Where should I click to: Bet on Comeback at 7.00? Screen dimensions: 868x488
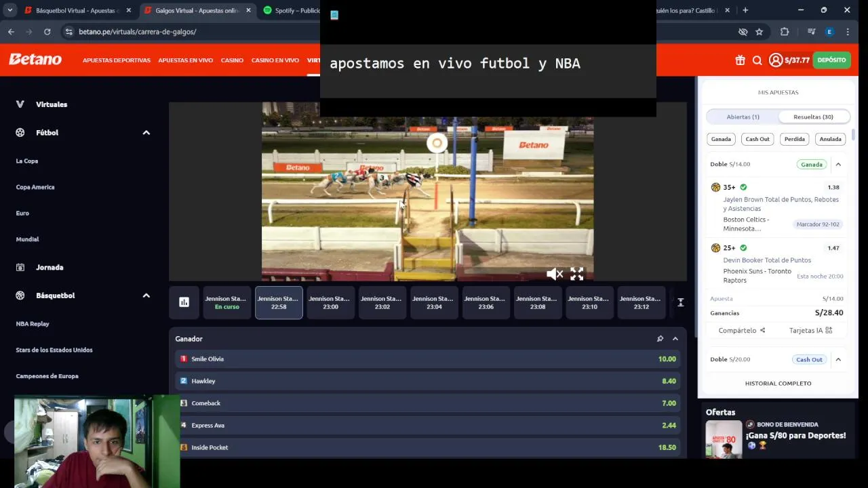click(427, 403)
